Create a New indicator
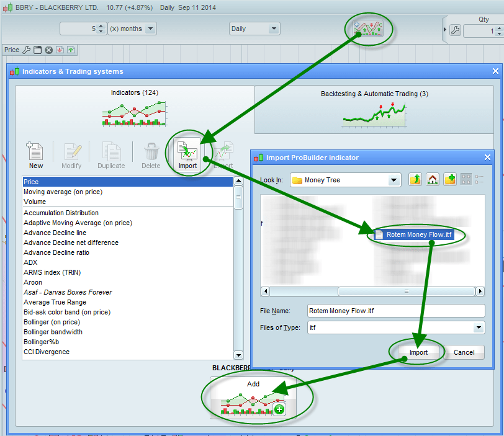 tap(36, 154)
